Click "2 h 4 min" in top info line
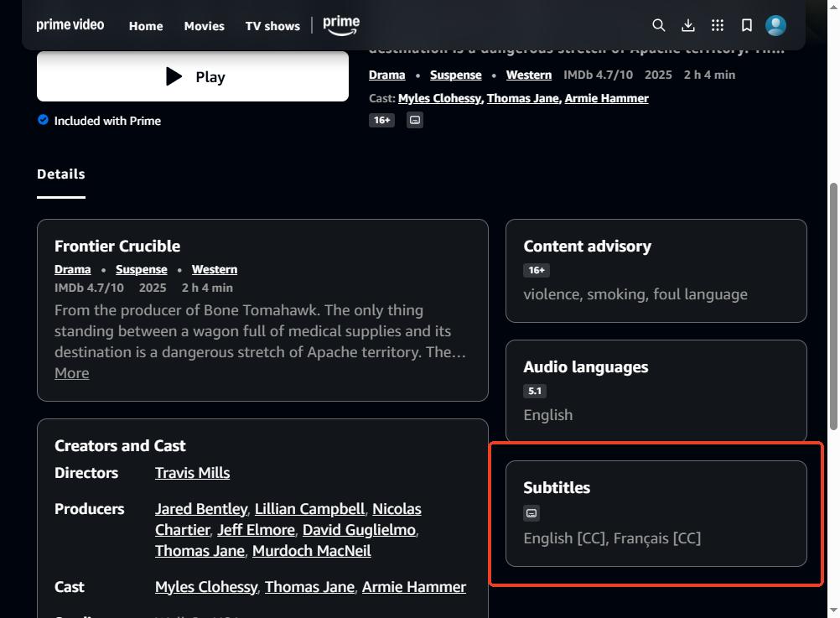This screenshot has width=840, height=618. click(709, 75)
